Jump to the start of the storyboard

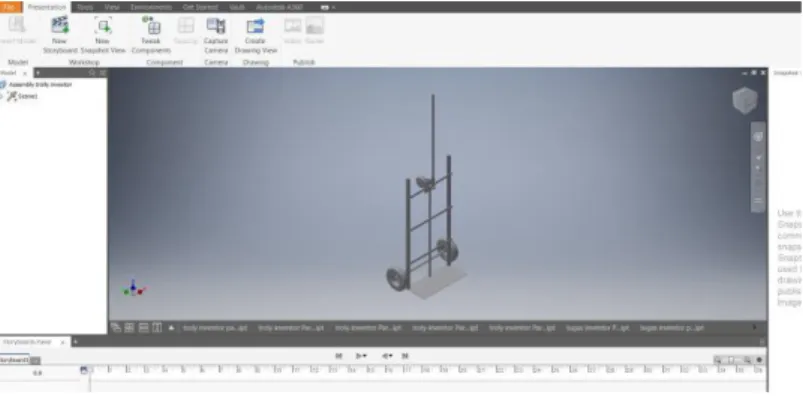click(339, 356)
